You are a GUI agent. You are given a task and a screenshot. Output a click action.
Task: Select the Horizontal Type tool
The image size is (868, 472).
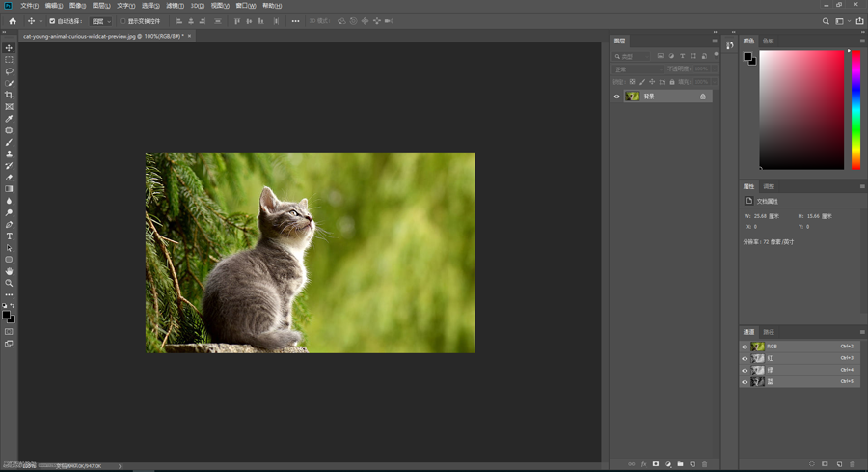10,236
